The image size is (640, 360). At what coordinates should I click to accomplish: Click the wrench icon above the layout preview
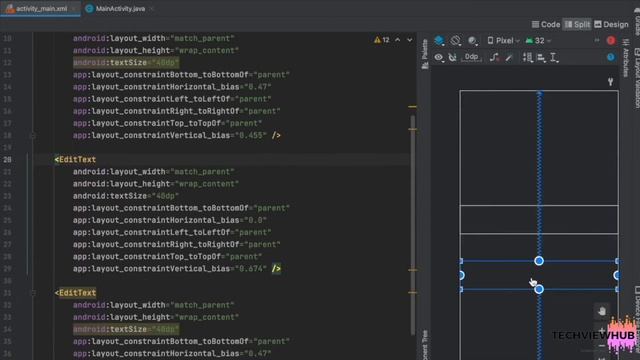[610, 82]
